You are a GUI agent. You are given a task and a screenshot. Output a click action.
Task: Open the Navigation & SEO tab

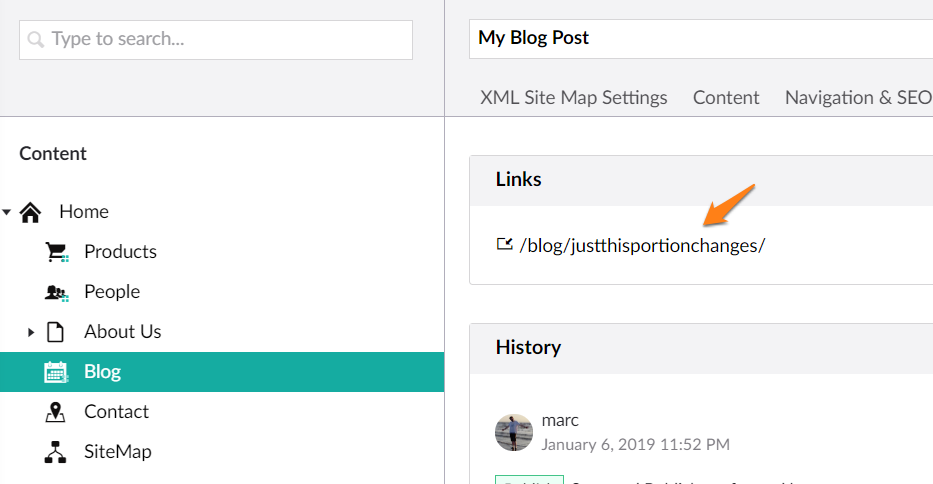point(858,97)
